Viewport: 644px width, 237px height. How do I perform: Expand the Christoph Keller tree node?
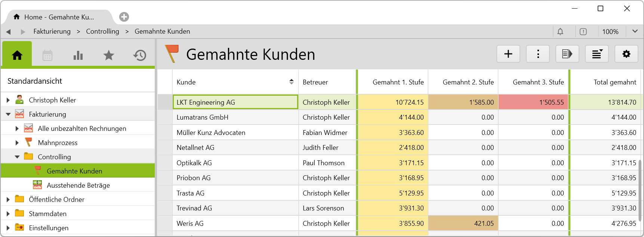(8, 100)
